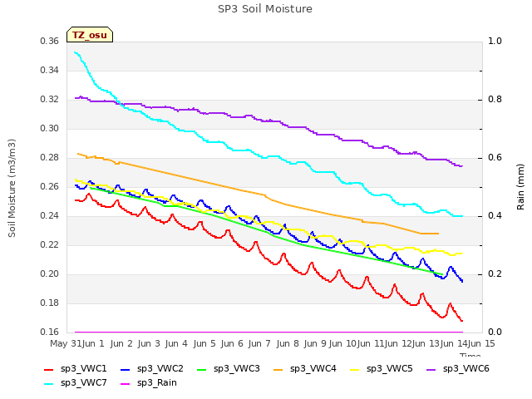Click the red sp3_VWC1 legend swatch
The image size is (532, 399).
click(49, 370)
